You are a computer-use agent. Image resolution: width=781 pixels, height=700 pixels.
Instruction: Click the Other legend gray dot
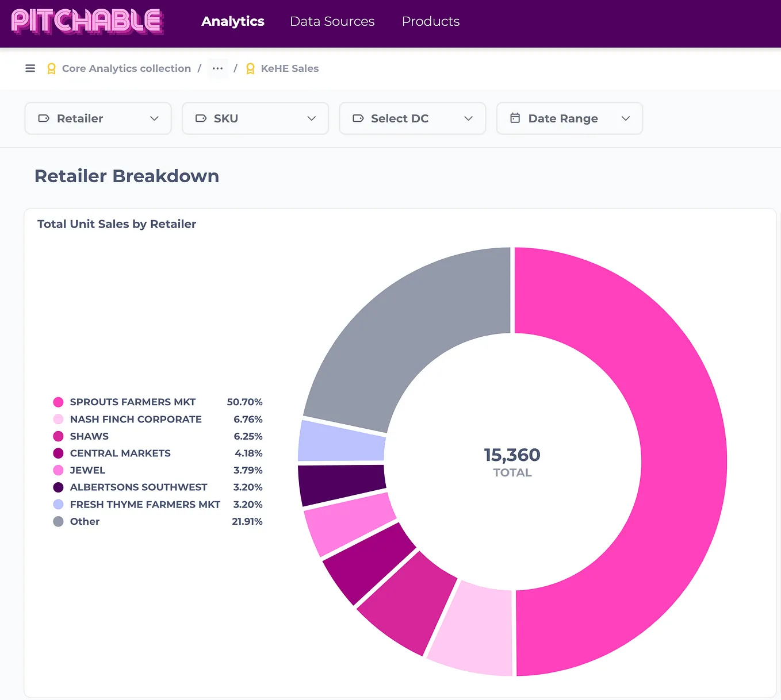(58, 521)
